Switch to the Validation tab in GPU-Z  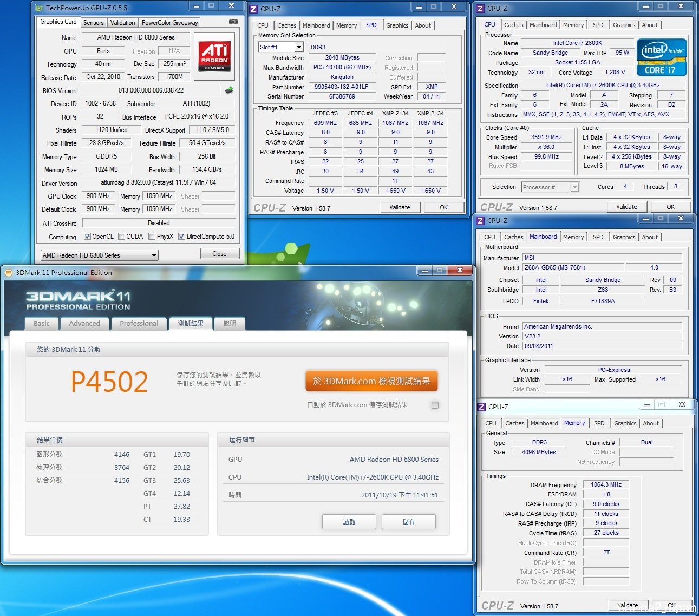[x=123, y=23]
